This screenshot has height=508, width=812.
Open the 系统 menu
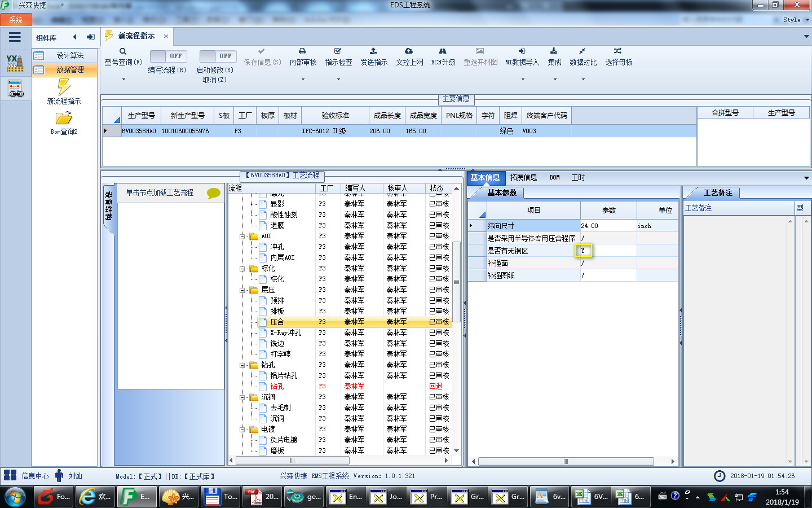(16, 20)
